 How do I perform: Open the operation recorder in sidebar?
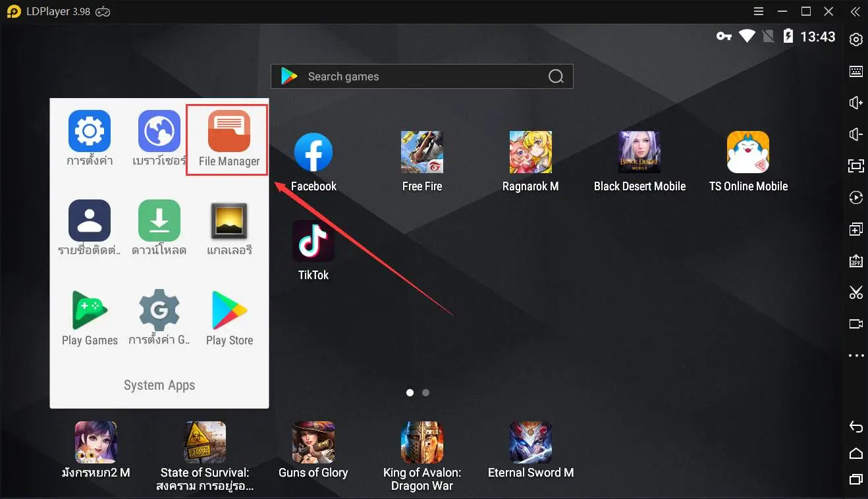[855, 197]
